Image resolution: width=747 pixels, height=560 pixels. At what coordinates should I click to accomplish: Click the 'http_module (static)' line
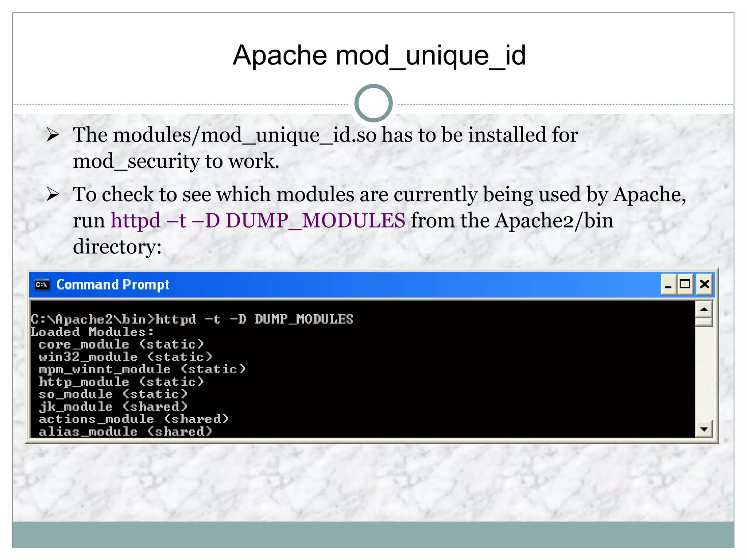point(121,381)
